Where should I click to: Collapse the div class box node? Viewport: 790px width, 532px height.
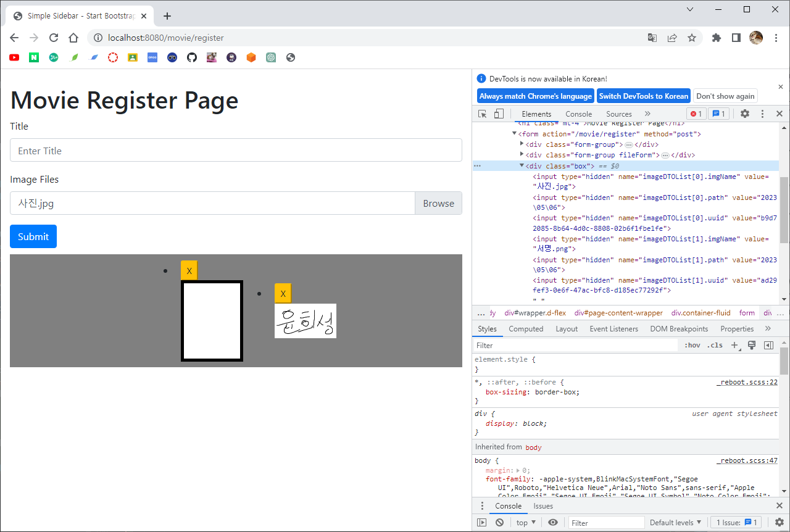click(522, 165)
